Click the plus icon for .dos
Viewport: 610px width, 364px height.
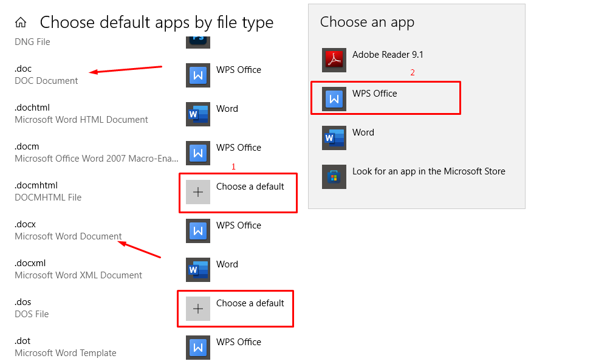click(x=198, y=309)
